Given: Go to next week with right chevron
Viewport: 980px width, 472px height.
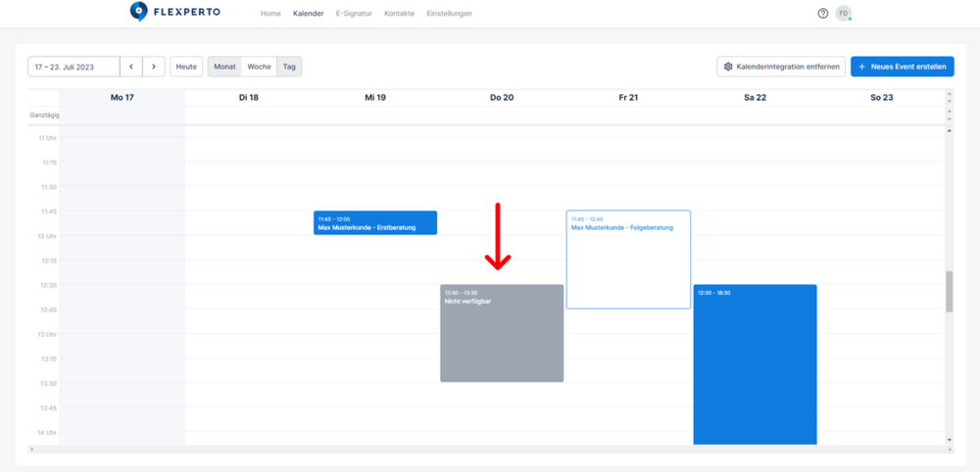Looking at the screenshot, I should click(154, 67).
